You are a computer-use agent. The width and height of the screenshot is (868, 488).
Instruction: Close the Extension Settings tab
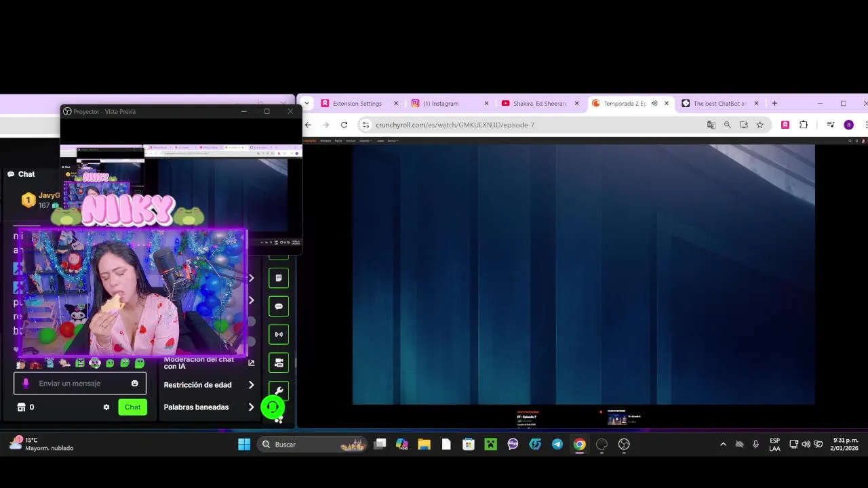click(x=396, y=104)
